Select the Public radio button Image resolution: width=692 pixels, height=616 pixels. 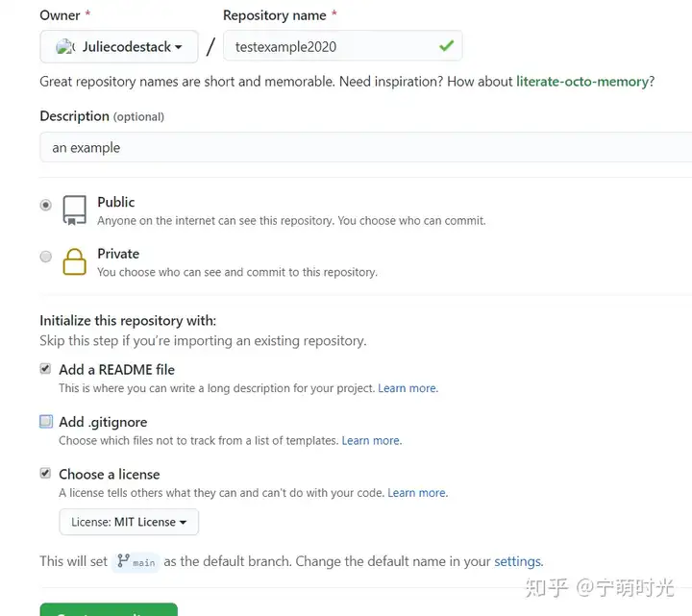click(x=45, y=205)
